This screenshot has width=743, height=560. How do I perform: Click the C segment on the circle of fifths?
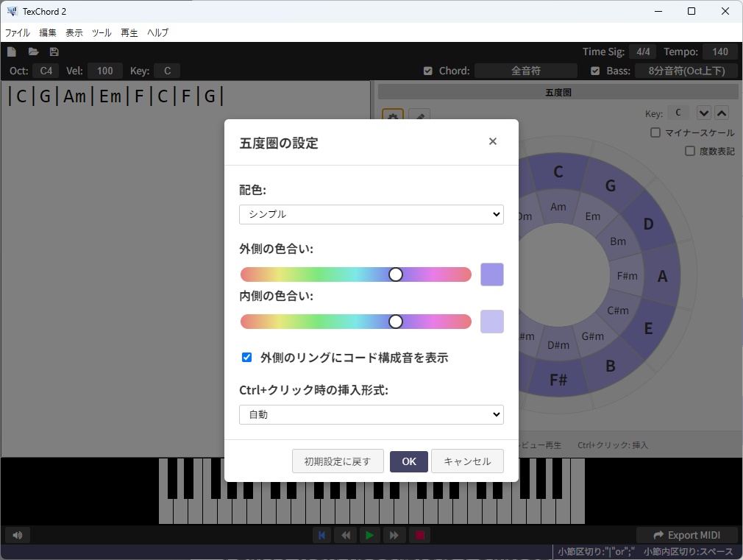(x=558, y=171)
